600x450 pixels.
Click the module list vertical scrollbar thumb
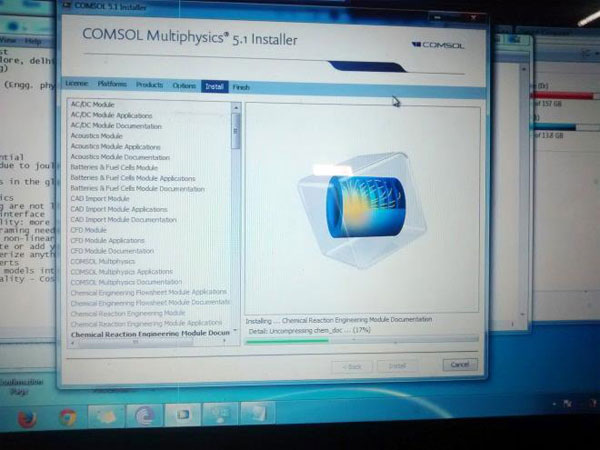[236, 131]
